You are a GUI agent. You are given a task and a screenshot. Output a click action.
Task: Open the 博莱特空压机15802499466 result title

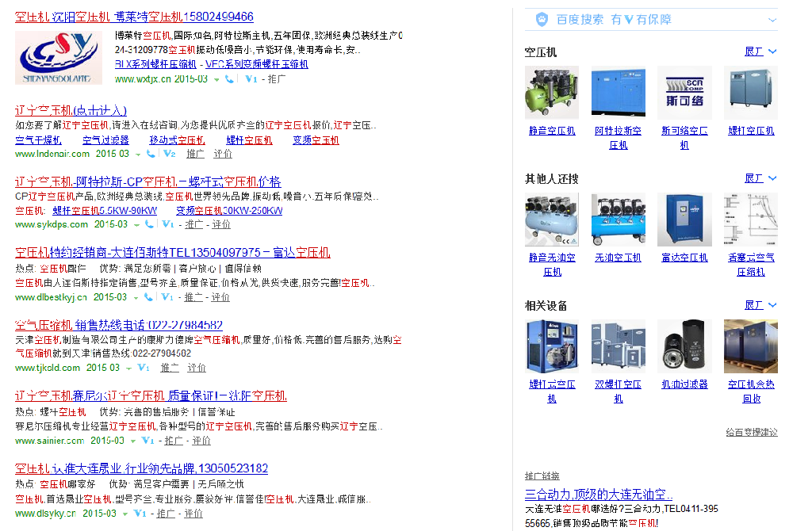coord(134,17)
